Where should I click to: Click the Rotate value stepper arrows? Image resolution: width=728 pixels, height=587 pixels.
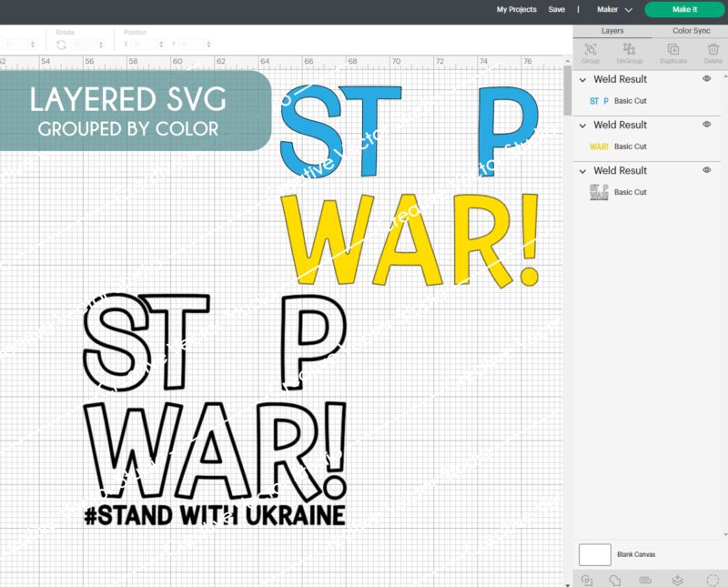pos(101,45)
